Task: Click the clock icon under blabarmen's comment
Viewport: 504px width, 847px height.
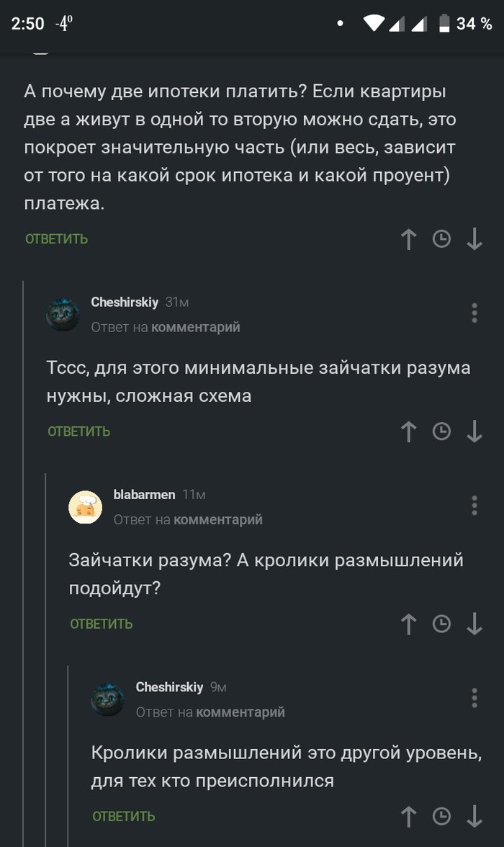Action: click(x=441, y=624)
